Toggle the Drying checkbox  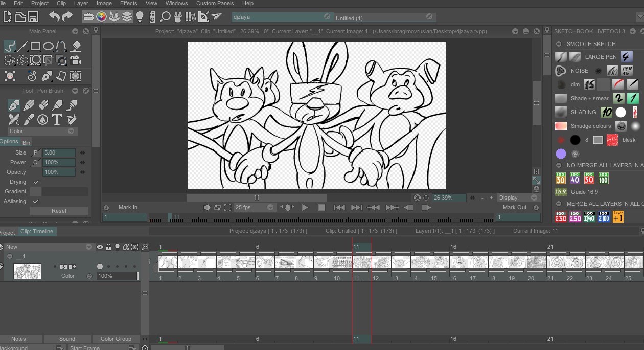coord(36,182)
